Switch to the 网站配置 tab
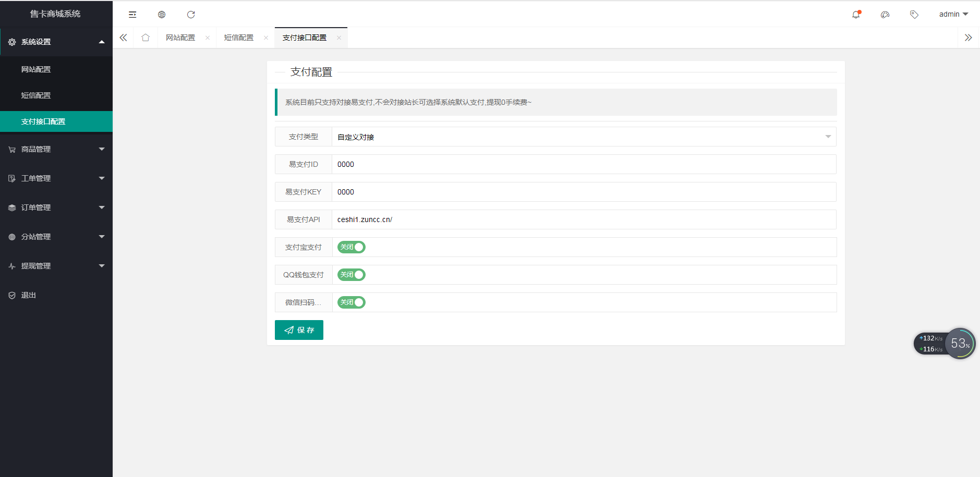 click(180, 38)
